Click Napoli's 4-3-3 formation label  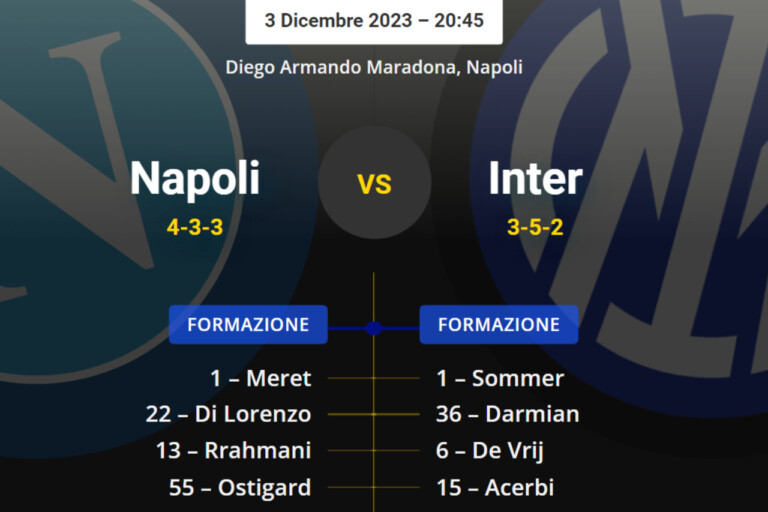(195, 227)
